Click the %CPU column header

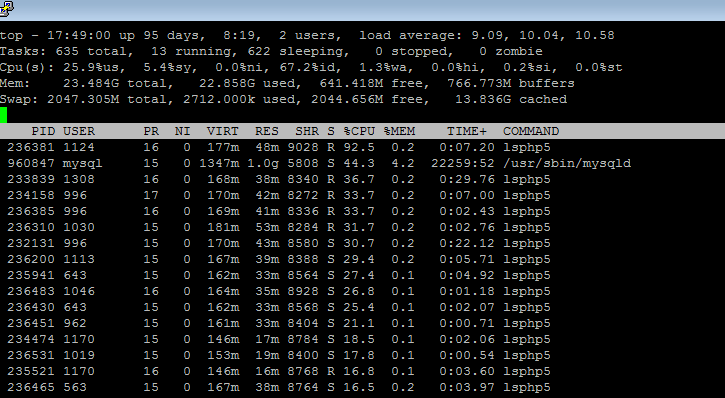point(359,131)
